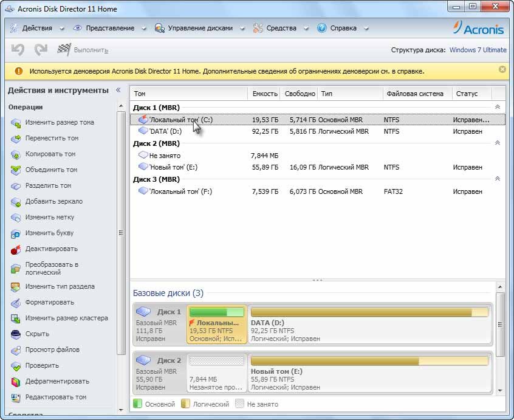Click dropdown arrow next to Управление дисками
514x420 pixels.
coord(242,29)
